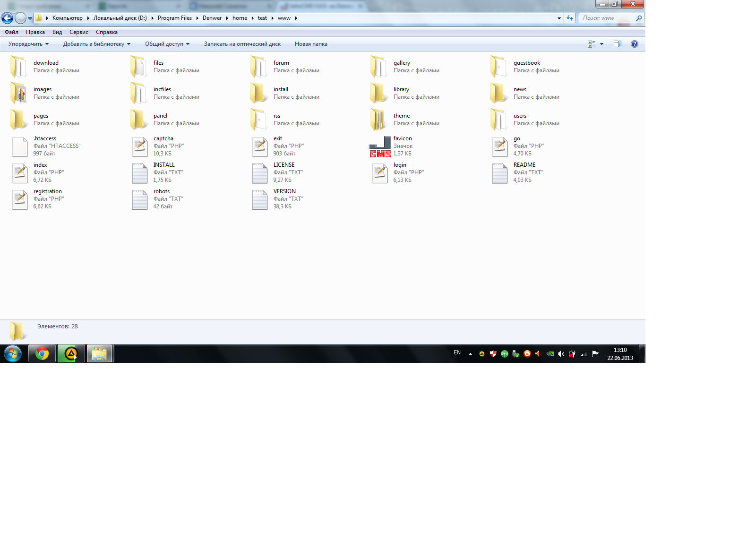Expand the address bar history dropdown
The image size is (756, 540).
pos(559,18)
